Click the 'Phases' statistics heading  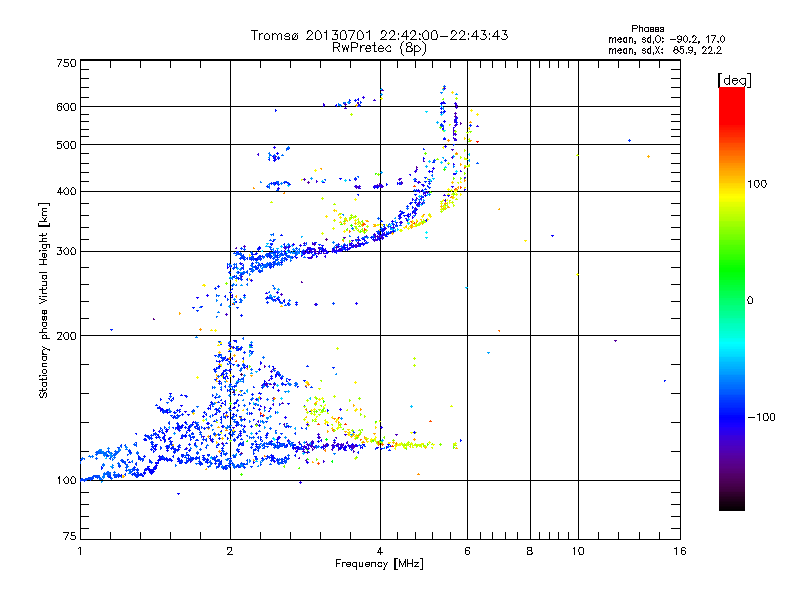(647, 29)
